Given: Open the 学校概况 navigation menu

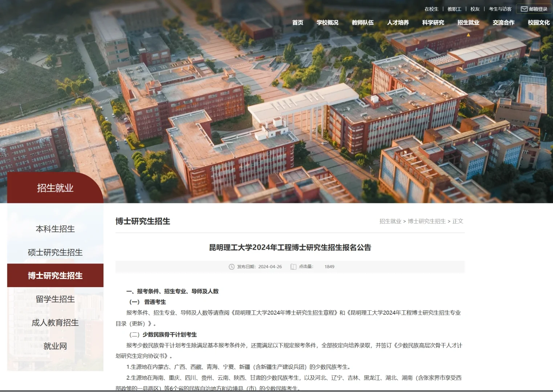Looking at the screenshot, I should click(x=328, y=23).
